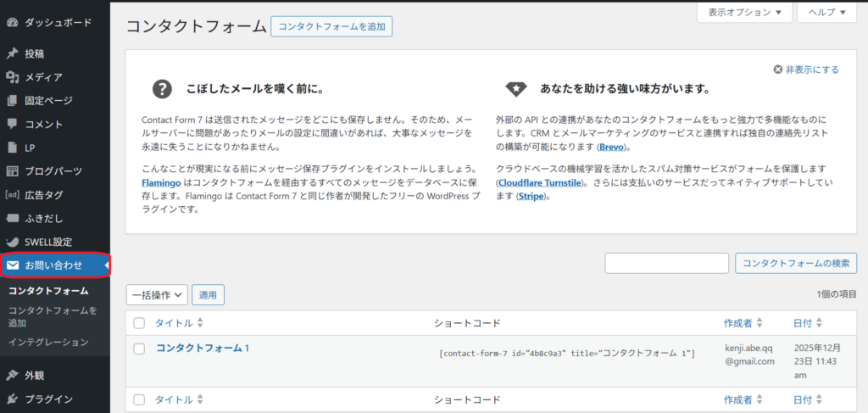Click the 固定ページ pages icon
Image resolution: width=868 pixels, height=413 pixels.
(12, 101)
